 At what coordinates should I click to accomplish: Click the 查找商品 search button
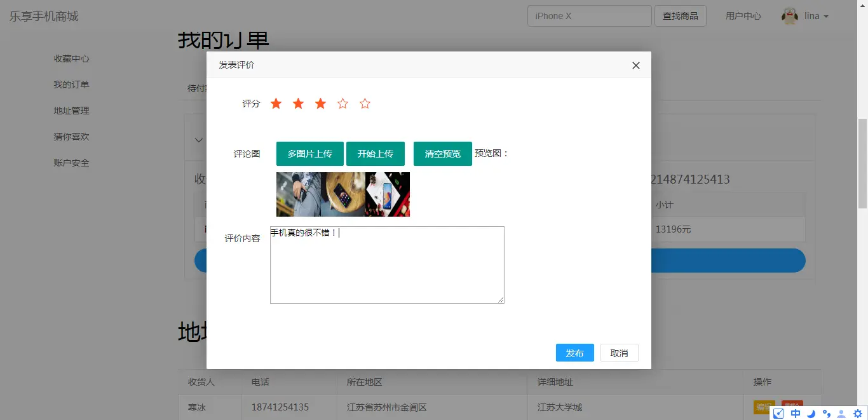pyautogui.click(x=681, y=16)
